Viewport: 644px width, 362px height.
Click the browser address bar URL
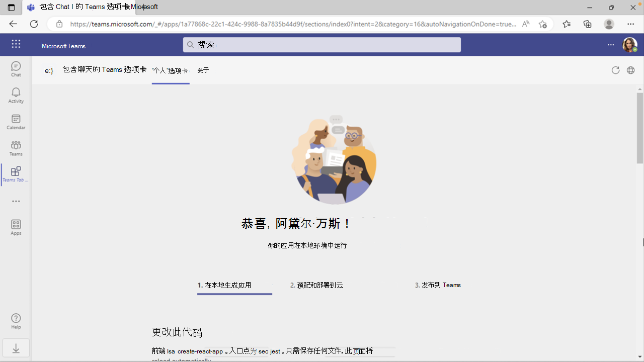293,24
